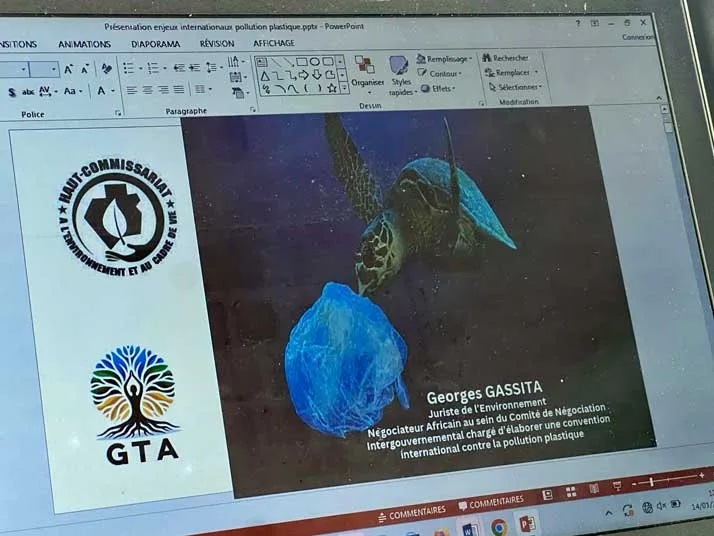Screen dimensions: 714x536
Task: Select oval shape in gallery
Action: pyautogui.click(x=315, y=61)
